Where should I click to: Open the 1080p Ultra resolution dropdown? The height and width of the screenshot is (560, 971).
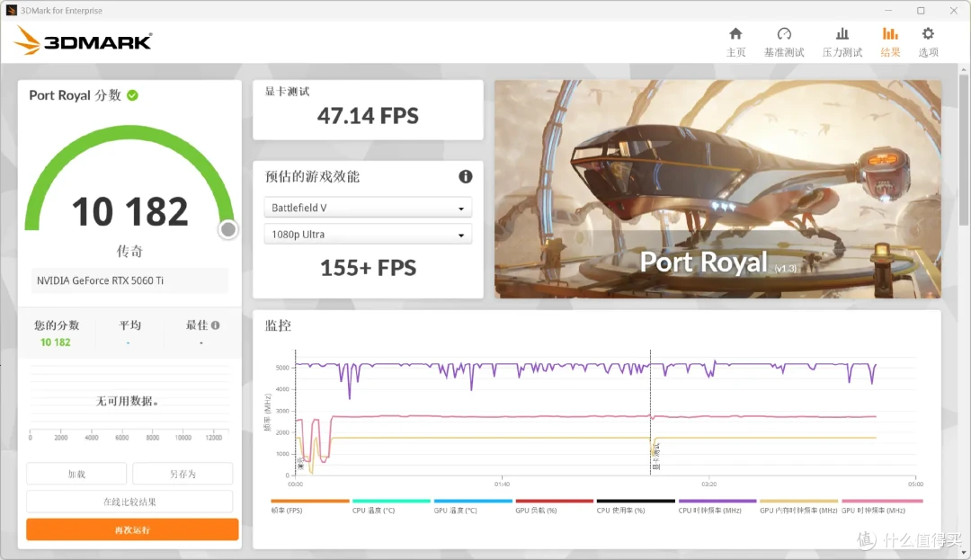[x=368, y=235]
